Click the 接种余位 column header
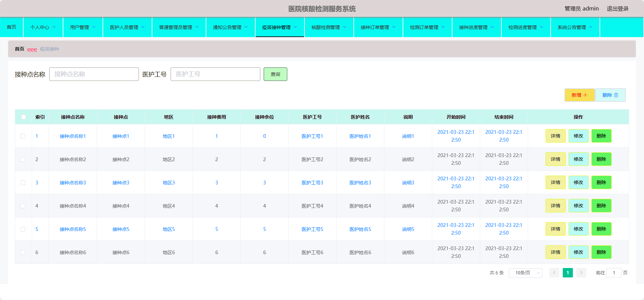 (x=264, y=117)
